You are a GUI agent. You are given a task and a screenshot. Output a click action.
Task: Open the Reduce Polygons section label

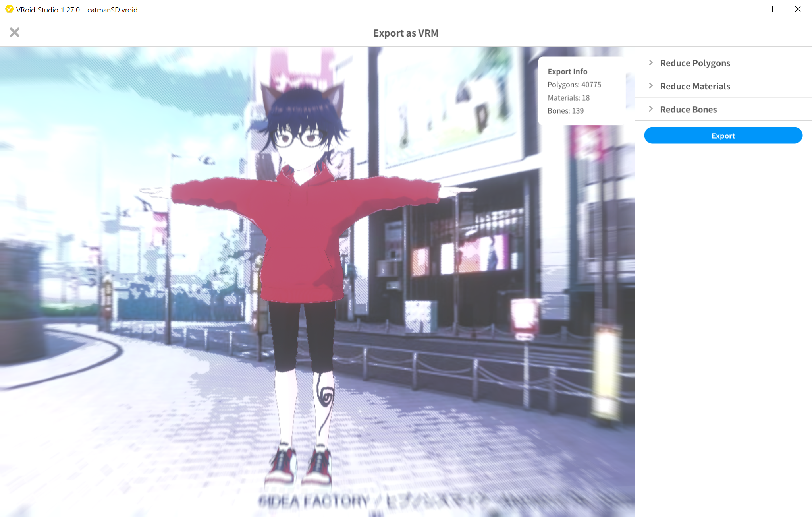click(695, 63)
